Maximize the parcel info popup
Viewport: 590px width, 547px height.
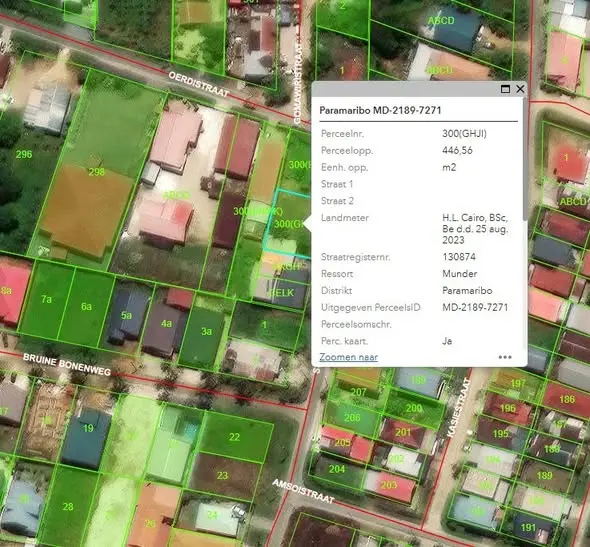(505, 89)
